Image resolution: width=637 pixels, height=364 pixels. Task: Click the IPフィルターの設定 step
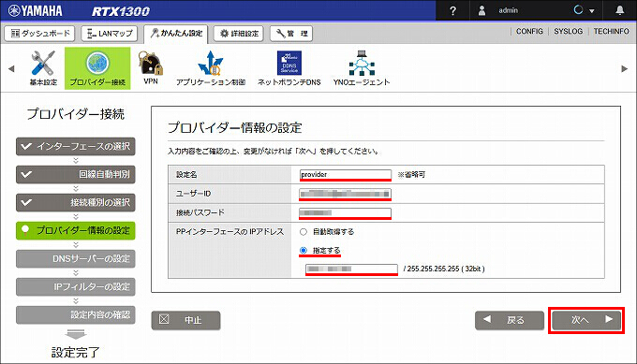pos(76,287)
